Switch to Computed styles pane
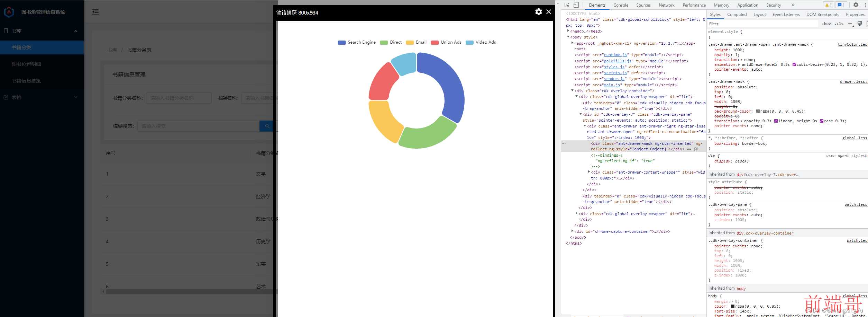Viewport: 868px width, 317px height. (737, 15)
